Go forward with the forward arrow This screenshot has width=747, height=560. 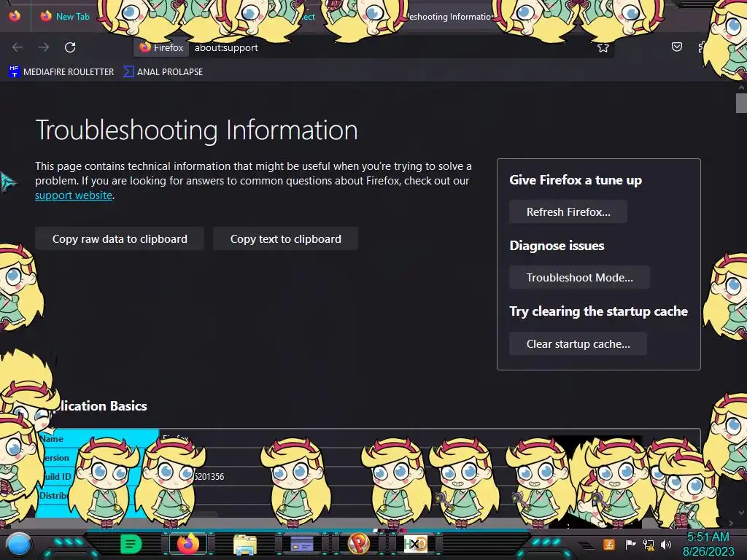coord(44,47)
